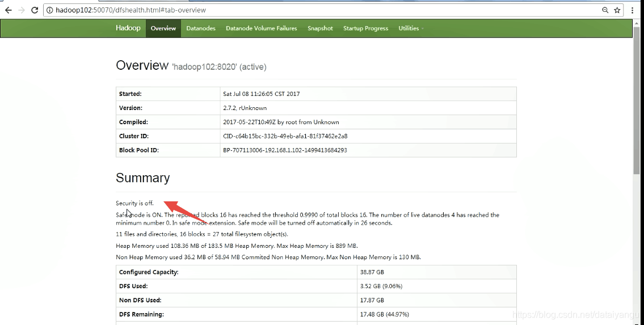
Task: Click the 'DFS Remaining:' row label
Action: [141, 314]
